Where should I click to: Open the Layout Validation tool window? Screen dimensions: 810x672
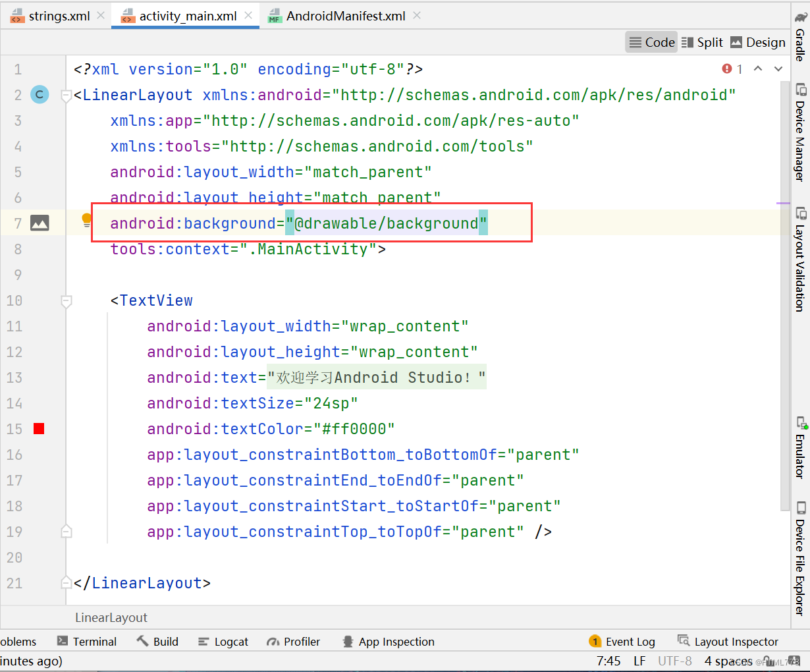click(800, 260)
